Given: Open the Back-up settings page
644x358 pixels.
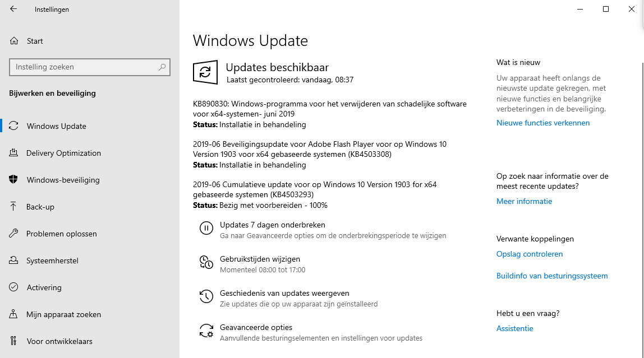Looking at the screenshot, I should 40,207.
